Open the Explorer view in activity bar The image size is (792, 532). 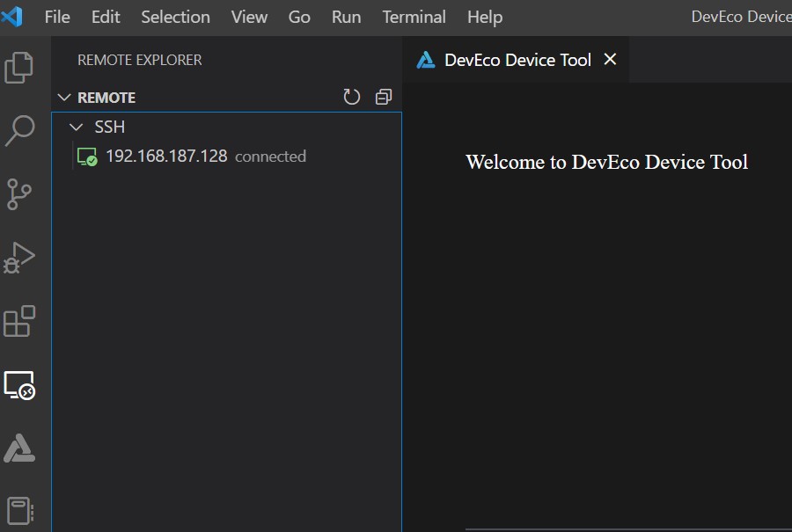click(x=19, y=68)
